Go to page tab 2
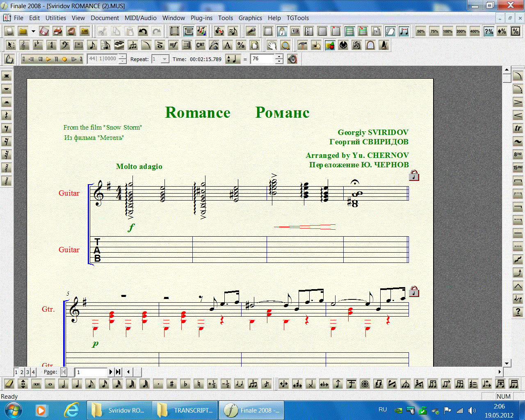 [22, 372]
